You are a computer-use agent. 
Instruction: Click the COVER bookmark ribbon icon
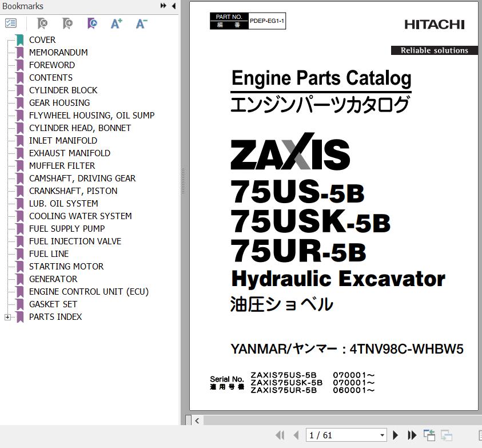pyautogui.click(x=20, y=40)
